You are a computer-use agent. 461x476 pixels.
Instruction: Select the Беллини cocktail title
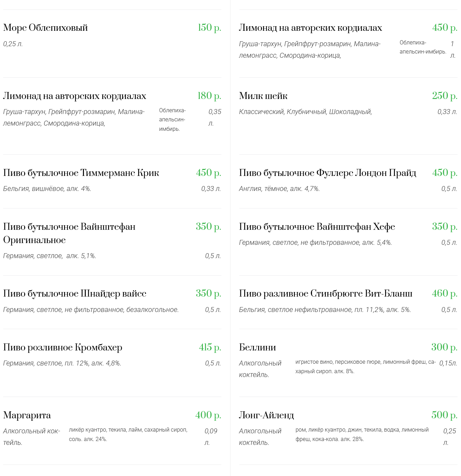257,347
